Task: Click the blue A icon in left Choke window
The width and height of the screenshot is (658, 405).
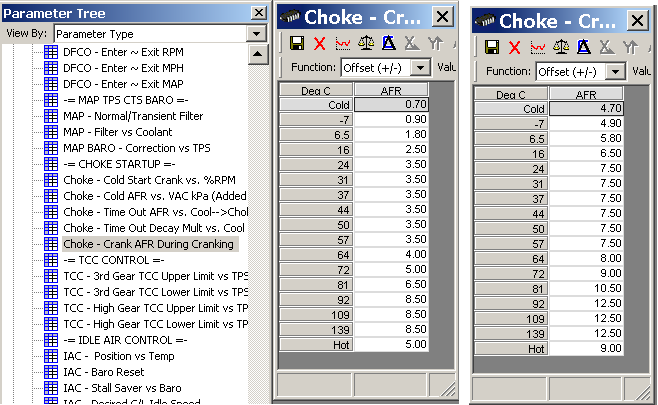Action: click(387, 43)
